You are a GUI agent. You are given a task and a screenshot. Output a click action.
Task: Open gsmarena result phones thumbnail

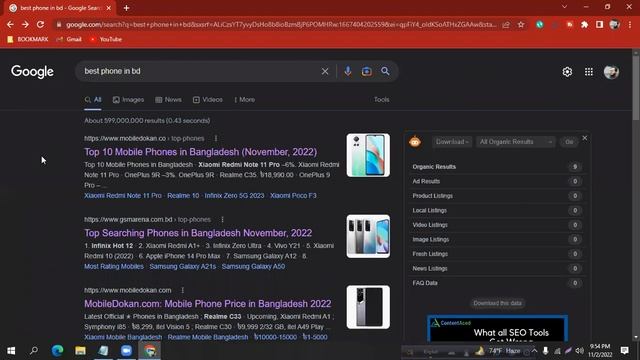[368, 236]
